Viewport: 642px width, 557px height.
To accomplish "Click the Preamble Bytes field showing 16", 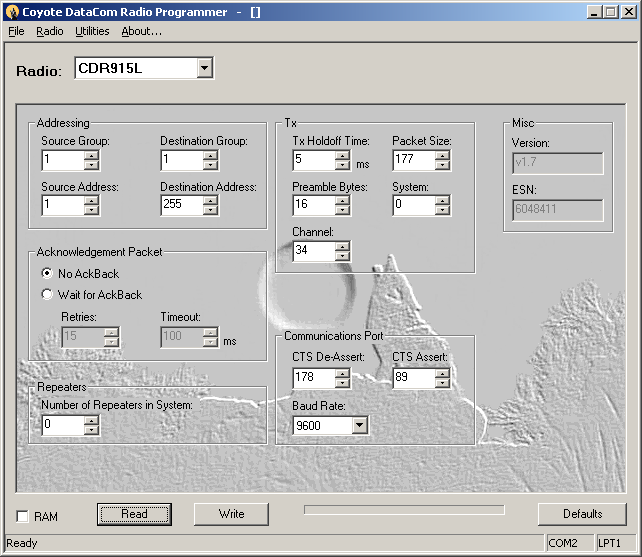I will [x=314, y=205].
